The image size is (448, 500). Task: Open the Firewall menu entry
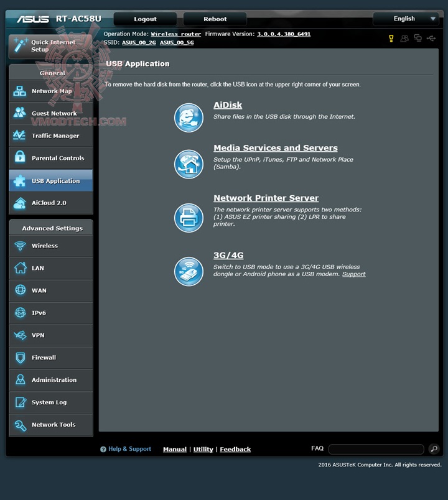pos(51,358)
